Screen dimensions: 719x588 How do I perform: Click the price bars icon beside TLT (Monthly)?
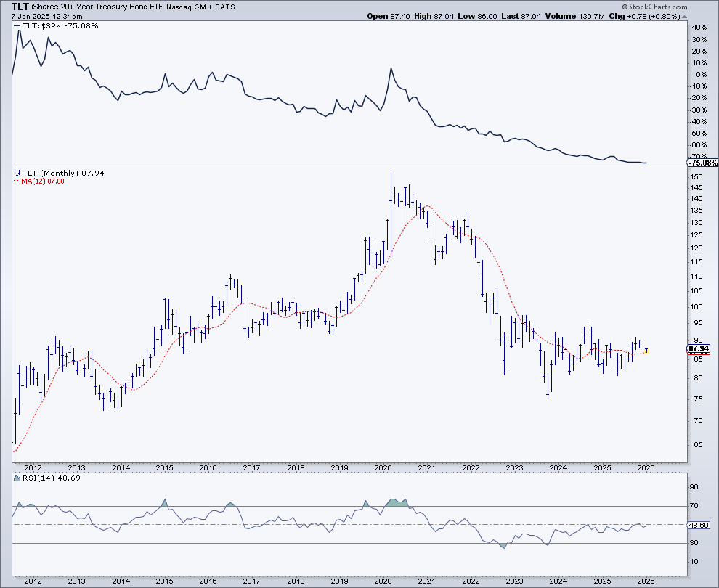pos(17,173)
